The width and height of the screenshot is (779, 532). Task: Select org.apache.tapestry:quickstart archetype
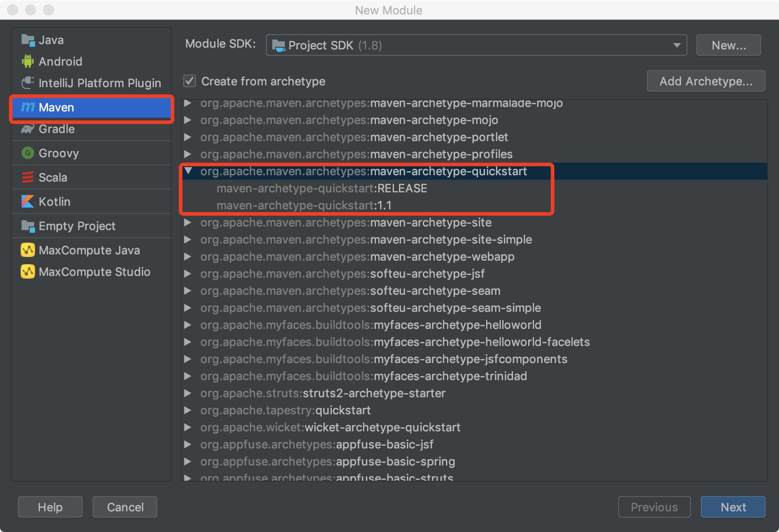pos(285,410)
